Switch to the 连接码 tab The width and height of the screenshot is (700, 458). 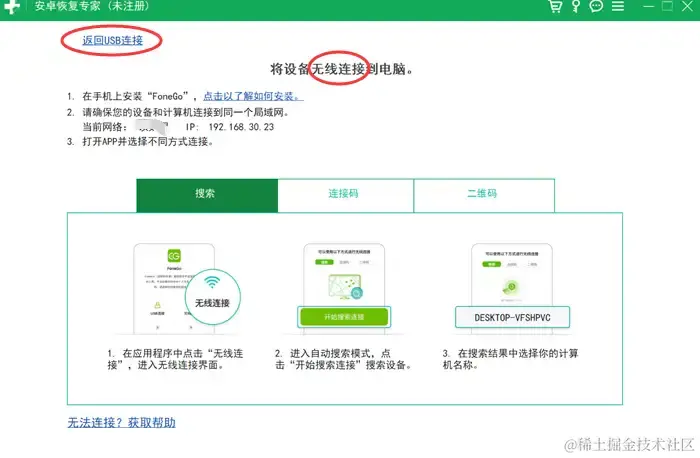[346, 195]
